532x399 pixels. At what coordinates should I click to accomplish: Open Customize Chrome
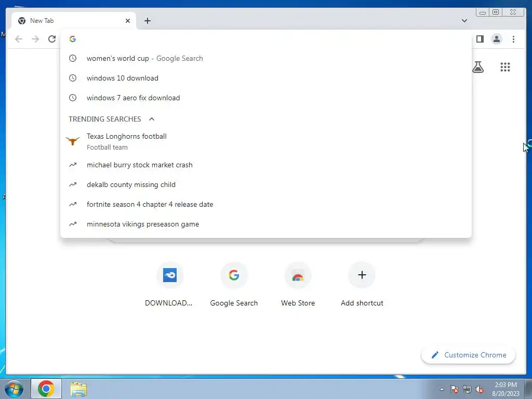[x=468, y=355]
